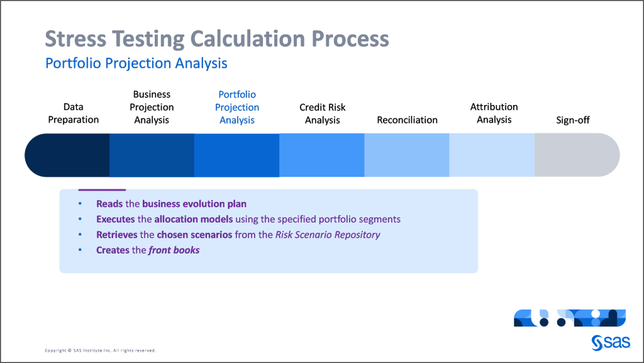
Task: Click the highlighted Portfolio Projection Analysis label
Action: pyautogui.click(x=237, y=107)
